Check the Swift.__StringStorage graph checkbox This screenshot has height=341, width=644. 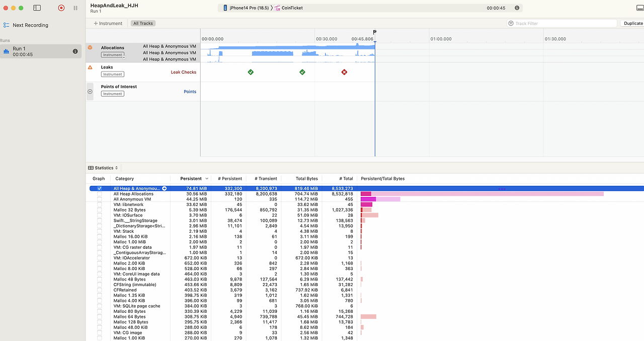pos(99,221)
